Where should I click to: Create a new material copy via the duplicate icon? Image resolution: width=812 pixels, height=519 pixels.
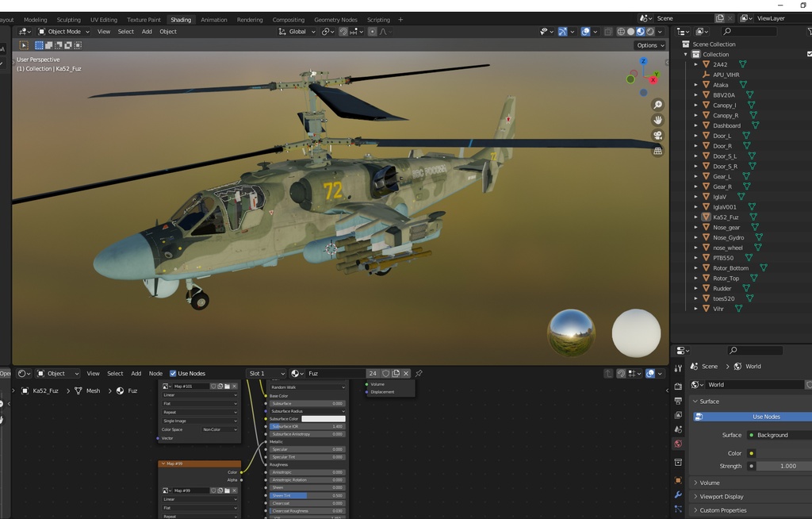(396, 373)
